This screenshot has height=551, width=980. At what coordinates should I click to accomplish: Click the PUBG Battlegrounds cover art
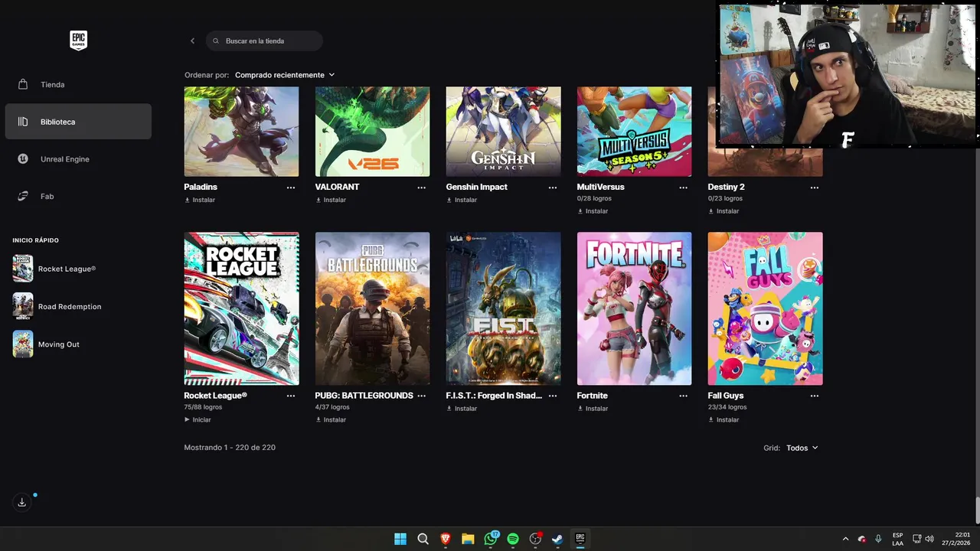pyautogui.click(x=372, y=308)
